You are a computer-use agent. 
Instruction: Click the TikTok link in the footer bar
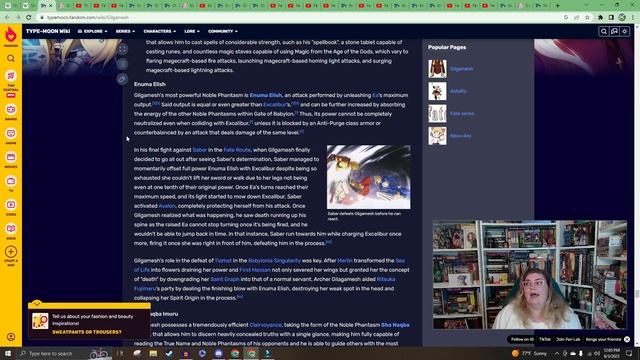coord(544,339)
